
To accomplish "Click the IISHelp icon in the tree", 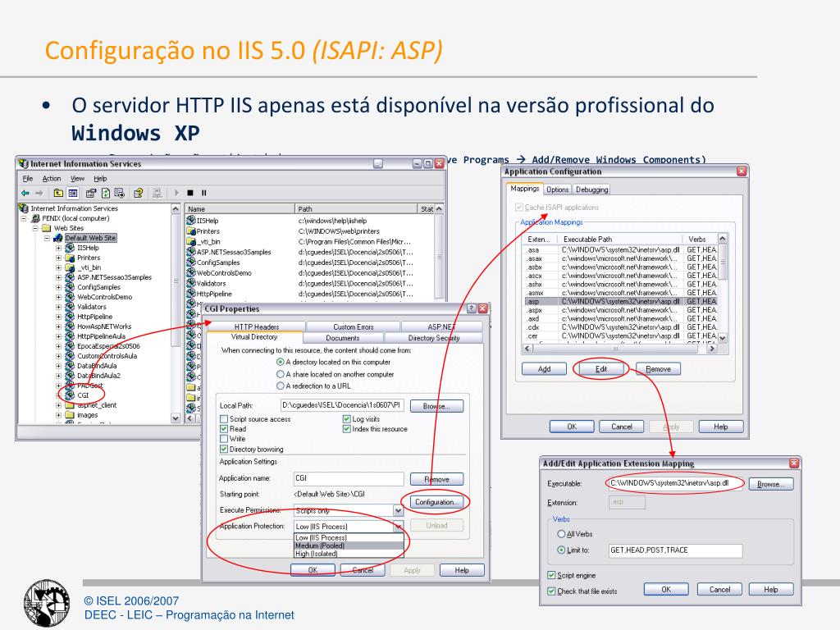I will [70, 248].
